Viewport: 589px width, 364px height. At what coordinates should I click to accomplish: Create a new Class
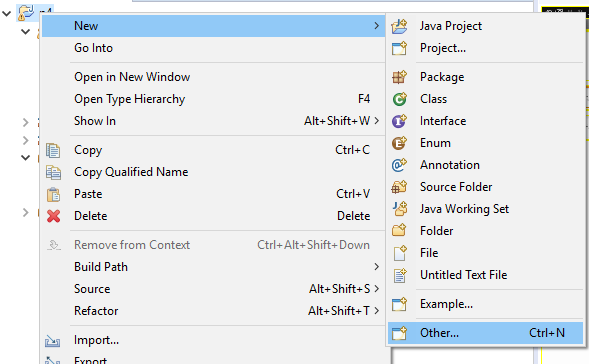[x=485, y=99]
